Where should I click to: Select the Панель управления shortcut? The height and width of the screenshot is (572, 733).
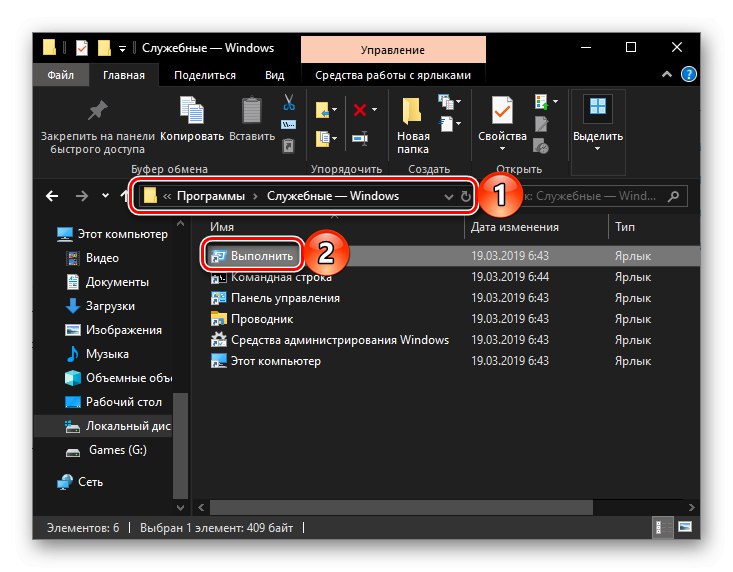275,298
